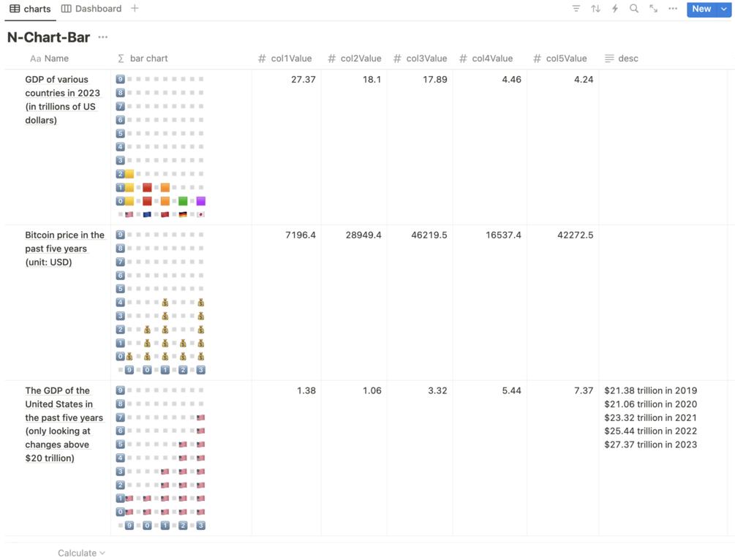The width and height of the screenshot is (735, 560).
Task: Open the GDP of various countries page
Action: [62, 100]
